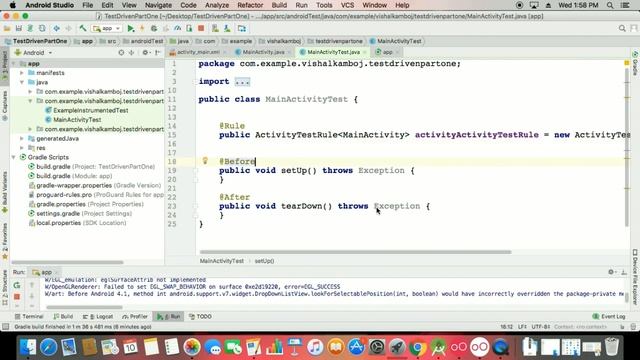Image resolution: width=640 pixels, height=360 pixels.
Task: Expand the collapsed import block
Action: 242,82
